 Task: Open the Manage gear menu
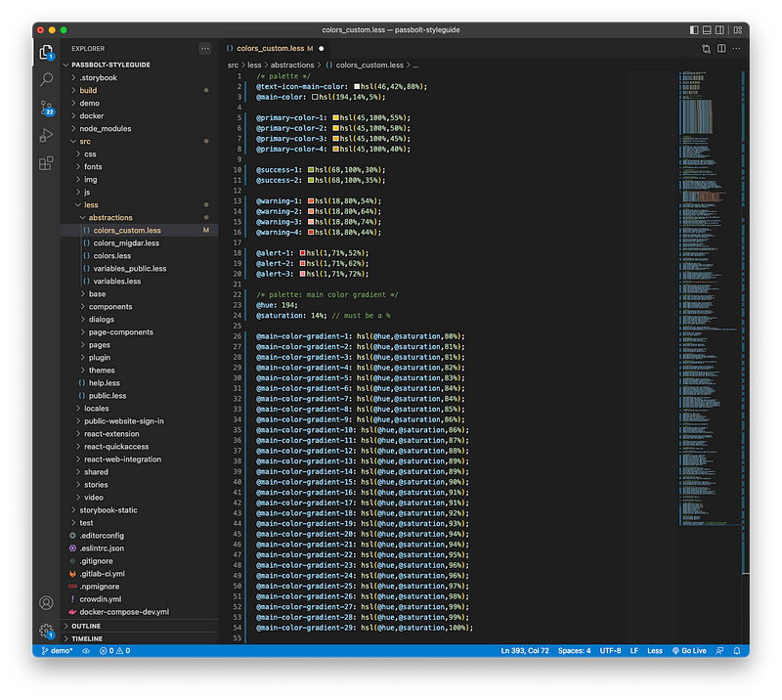(46, 631)
